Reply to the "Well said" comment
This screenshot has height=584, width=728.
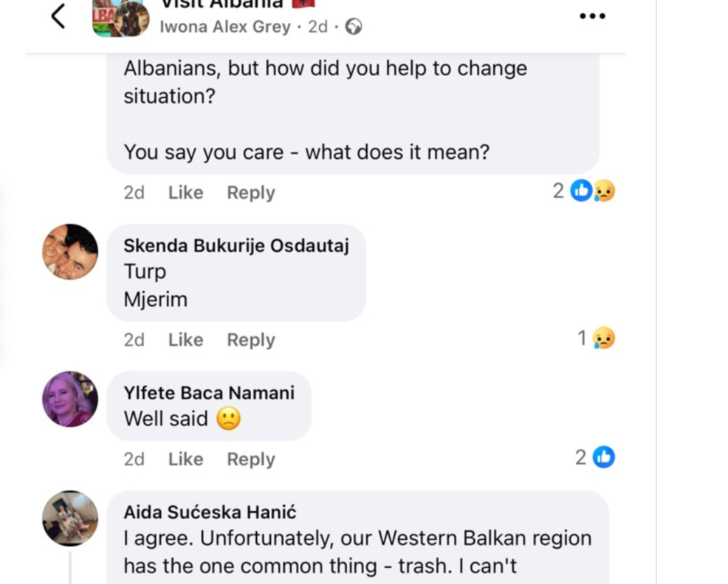(x=251, y=459)
